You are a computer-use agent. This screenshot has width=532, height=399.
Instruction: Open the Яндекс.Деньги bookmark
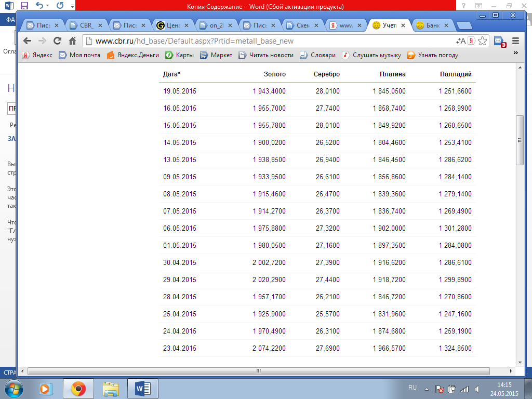133,55
